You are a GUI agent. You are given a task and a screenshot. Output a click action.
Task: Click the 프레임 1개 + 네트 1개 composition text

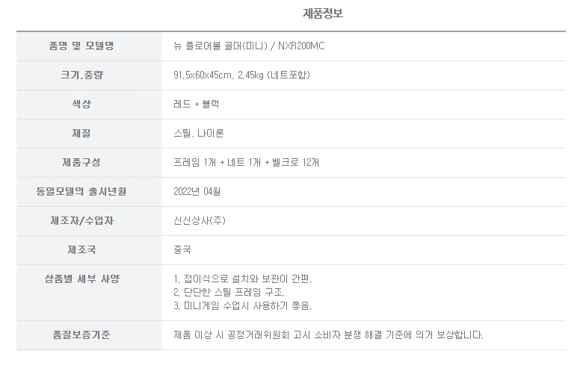pos(218,162)
